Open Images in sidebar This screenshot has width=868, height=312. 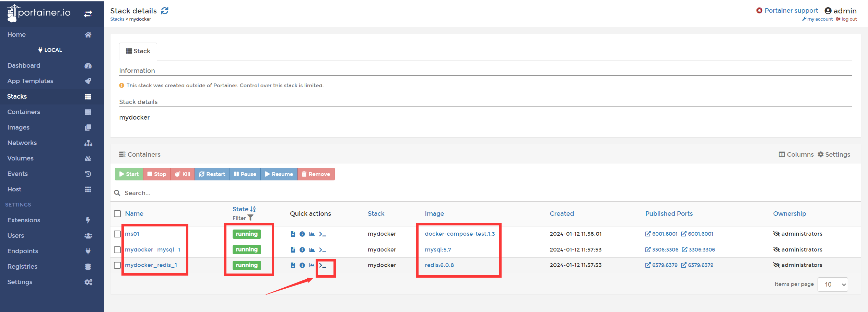click(x=52, y=127)
